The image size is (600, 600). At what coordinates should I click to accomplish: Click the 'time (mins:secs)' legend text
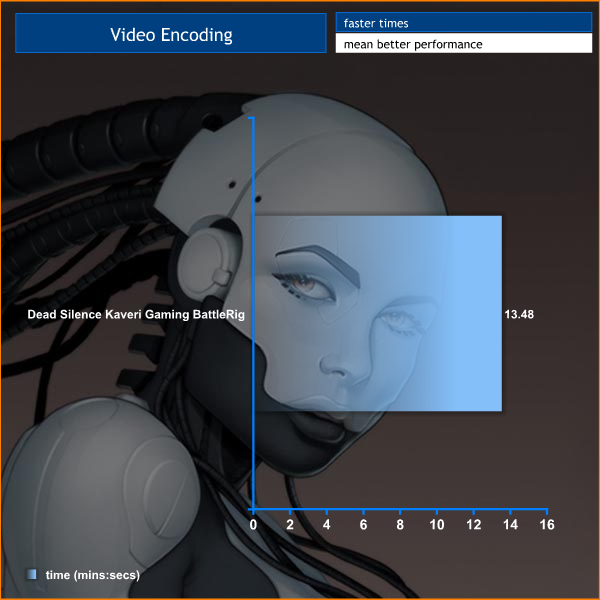[93, 575]
